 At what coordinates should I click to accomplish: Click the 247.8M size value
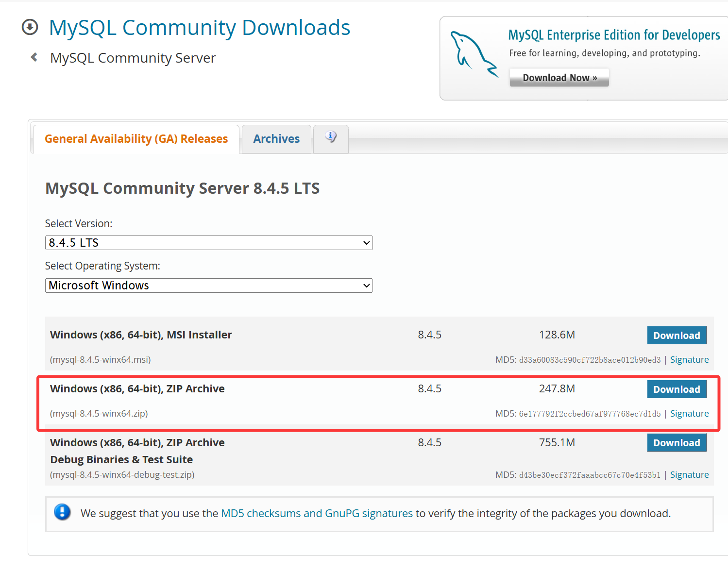click(557, 389)
